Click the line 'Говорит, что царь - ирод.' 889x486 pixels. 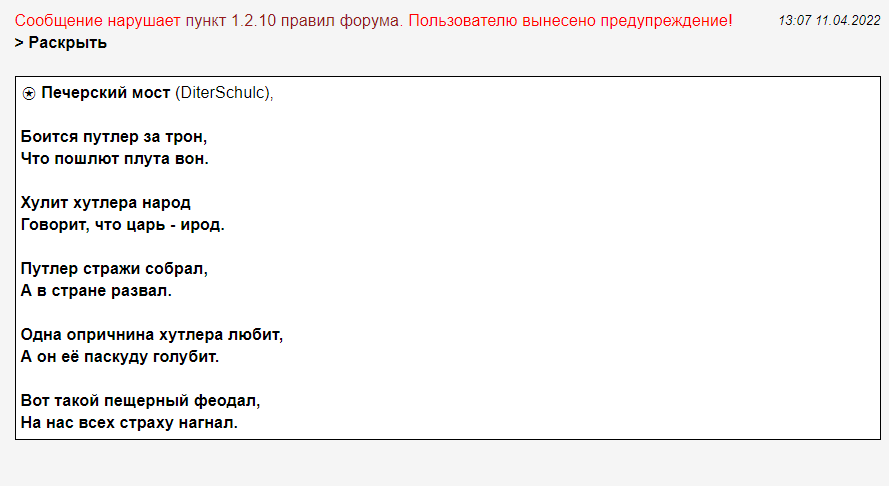coord(122,225)
